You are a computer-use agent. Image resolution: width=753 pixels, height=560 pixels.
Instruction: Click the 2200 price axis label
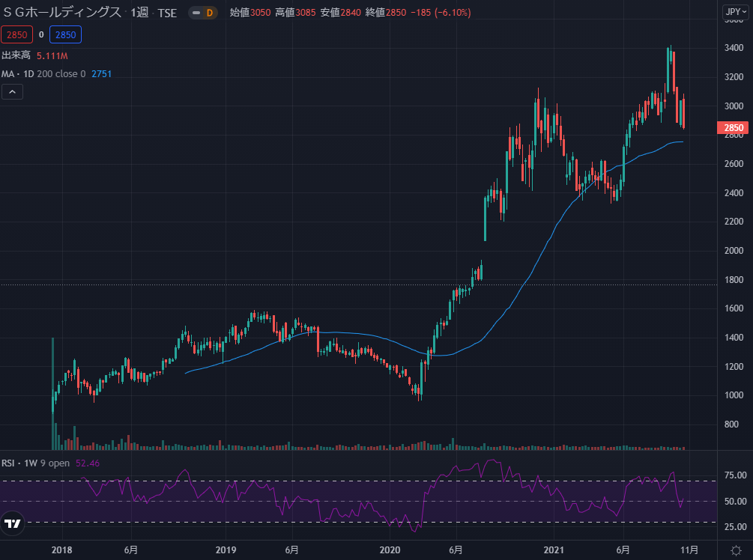[734, 221]
